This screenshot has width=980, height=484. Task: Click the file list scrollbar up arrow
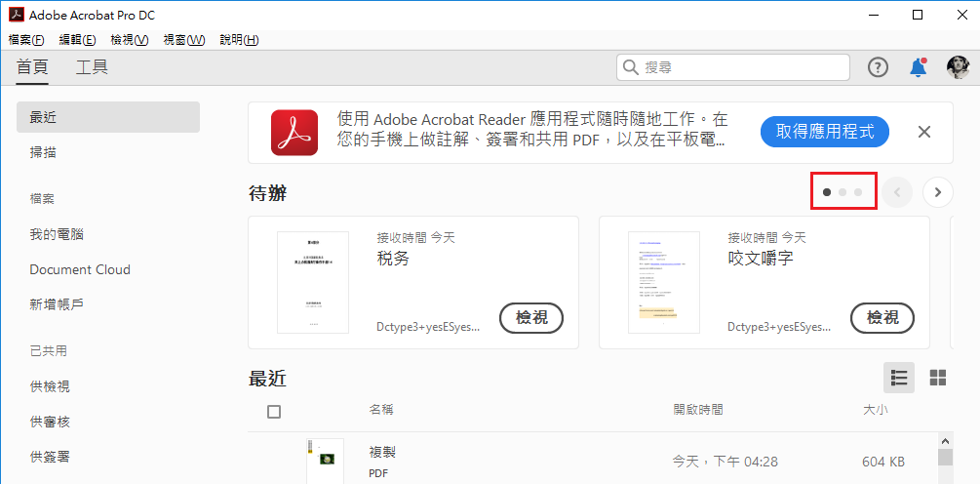[946, 440]
